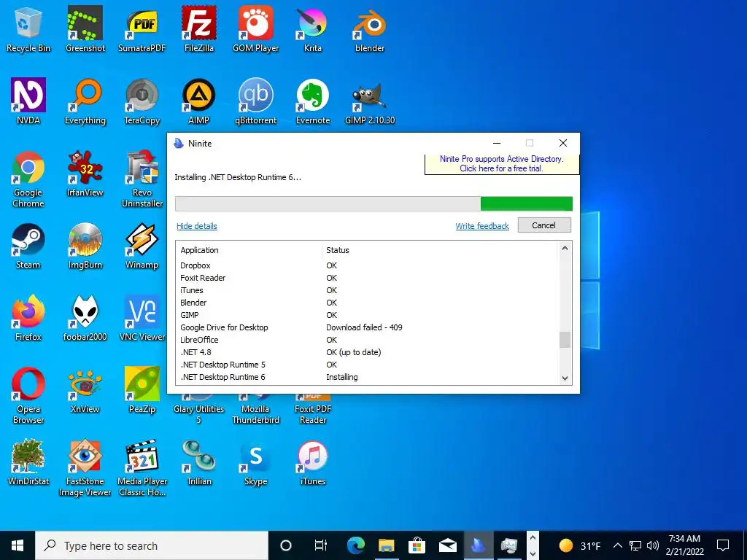Viewport: 747px width, 560px height.
Task: Click the Krita desktop icon
Action: pos(312,29)
